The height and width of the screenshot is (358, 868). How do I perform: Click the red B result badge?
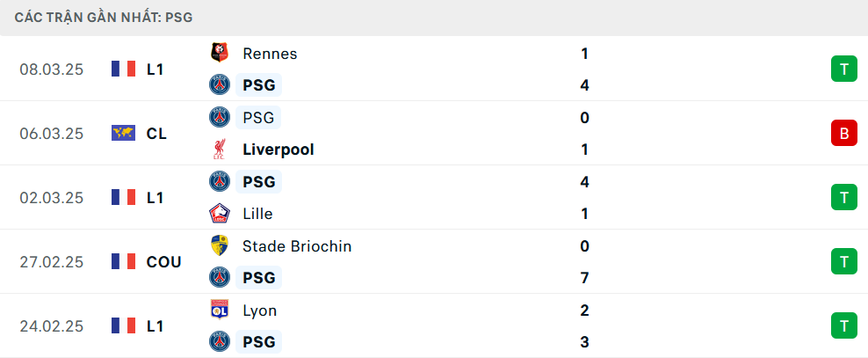[843, 134]
